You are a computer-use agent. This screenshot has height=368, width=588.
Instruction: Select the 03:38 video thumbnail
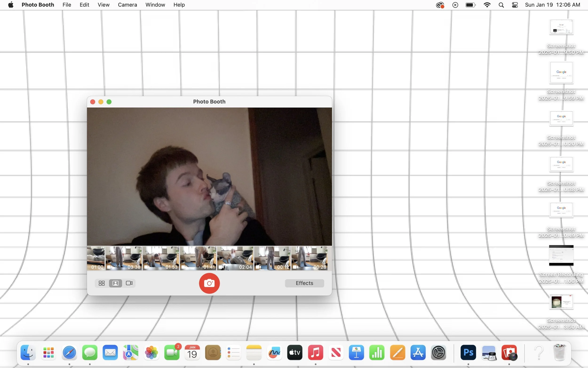point(124,258)
